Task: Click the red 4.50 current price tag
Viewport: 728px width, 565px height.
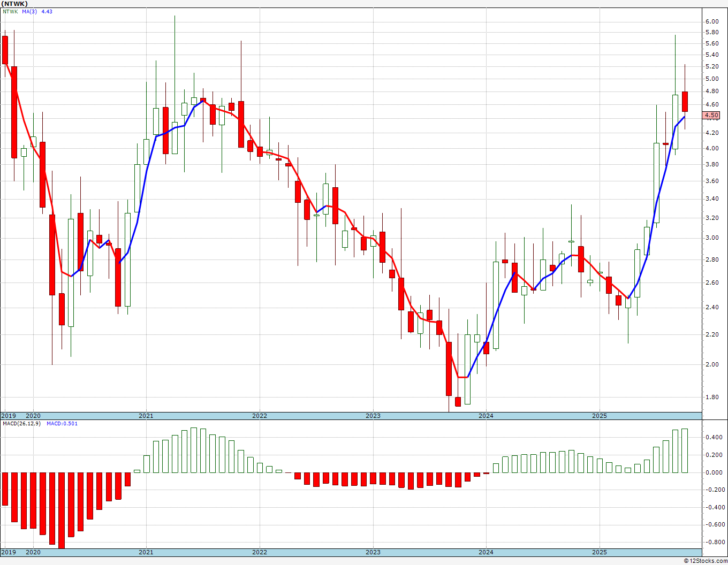Action: coord(711,115)
